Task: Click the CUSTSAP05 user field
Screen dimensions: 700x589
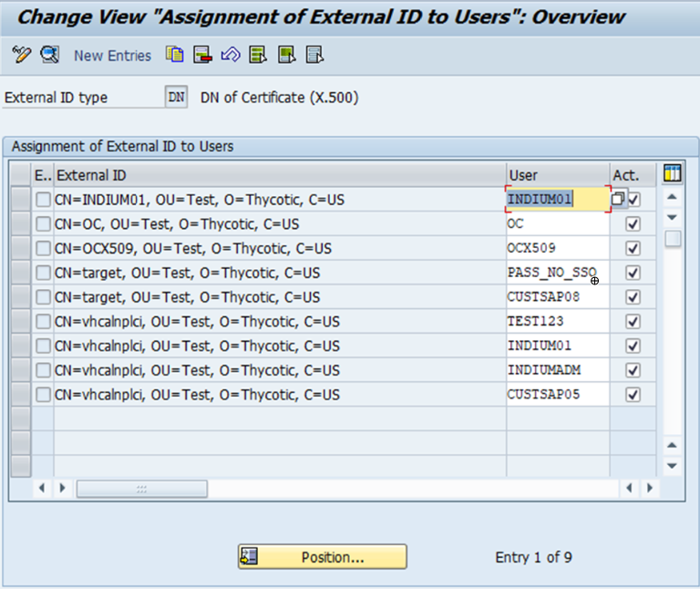Action: tap(557, 395)
